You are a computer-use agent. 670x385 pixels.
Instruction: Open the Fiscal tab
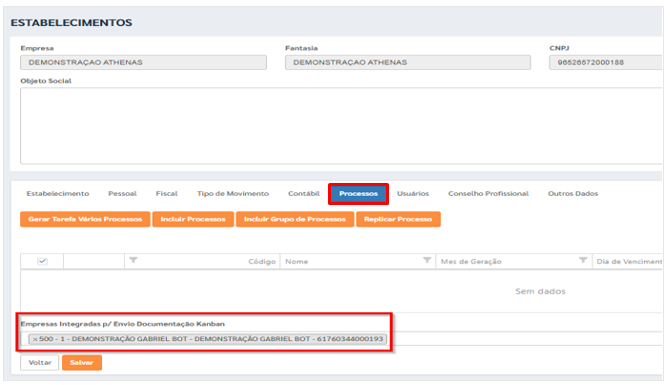click(167, 194)
